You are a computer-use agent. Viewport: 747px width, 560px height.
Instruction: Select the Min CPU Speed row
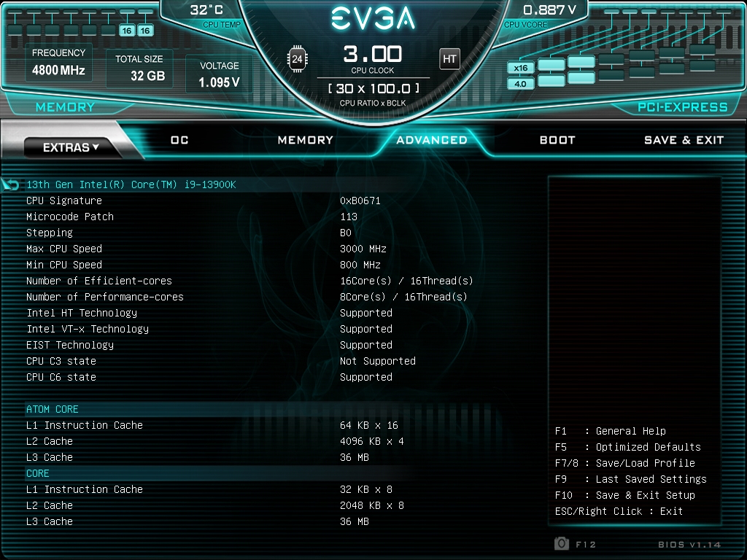[250, 265]
